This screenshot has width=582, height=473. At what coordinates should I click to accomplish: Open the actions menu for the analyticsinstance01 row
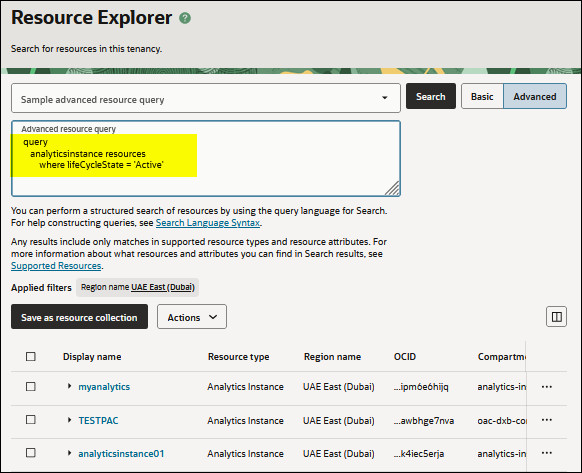[x=546, y=453]
